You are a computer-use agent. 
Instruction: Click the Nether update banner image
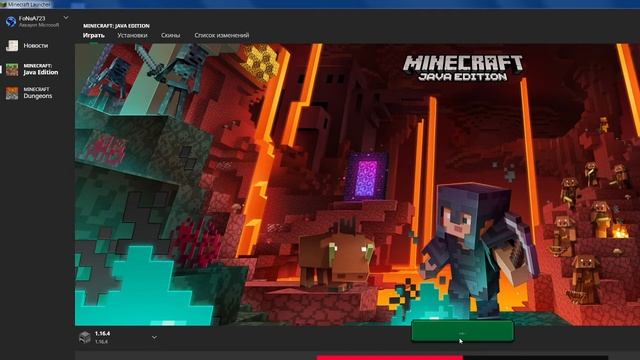point(357,184)
